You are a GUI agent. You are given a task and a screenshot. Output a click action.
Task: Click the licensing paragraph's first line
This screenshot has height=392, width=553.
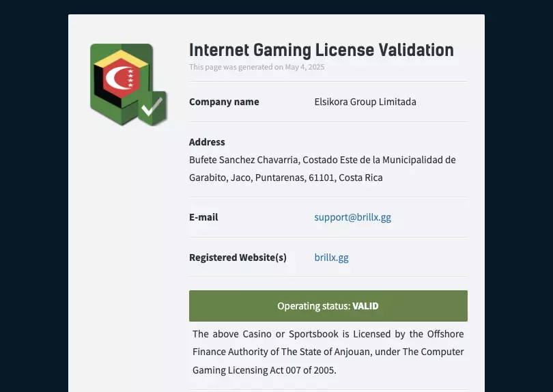click(328, 334)
